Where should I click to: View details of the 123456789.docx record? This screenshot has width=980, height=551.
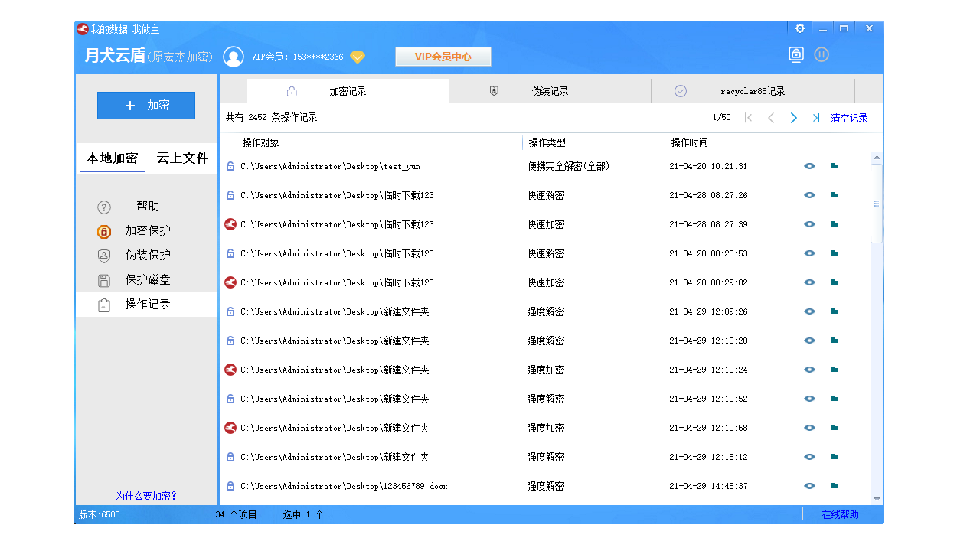(x=809, y=485)
